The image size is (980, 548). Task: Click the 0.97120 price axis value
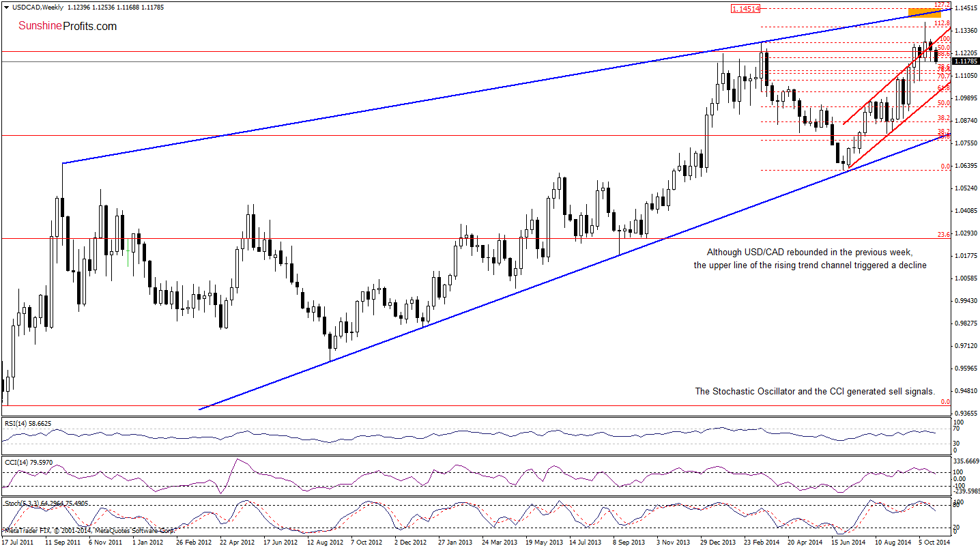[x=967, y=346]
